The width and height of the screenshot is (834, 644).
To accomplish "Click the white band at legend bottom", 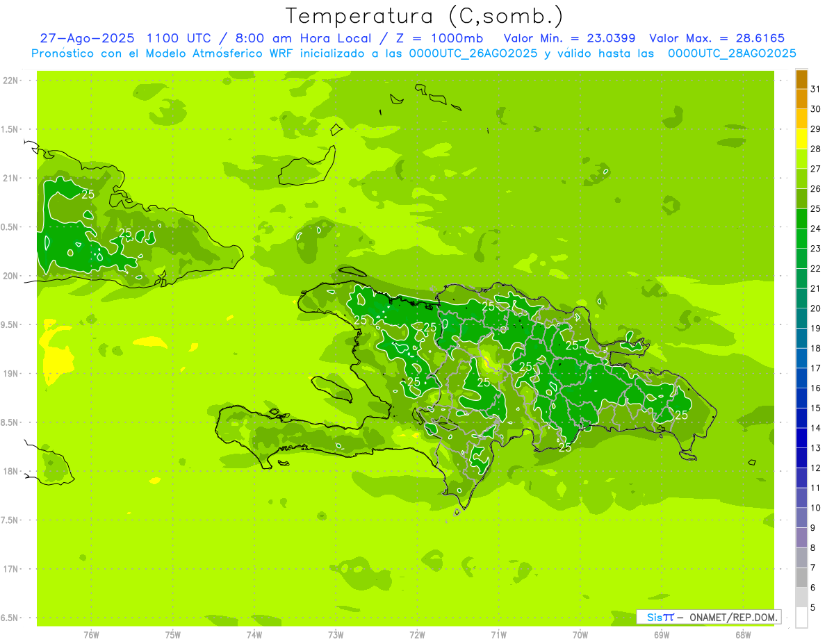I will click(801, 618).
